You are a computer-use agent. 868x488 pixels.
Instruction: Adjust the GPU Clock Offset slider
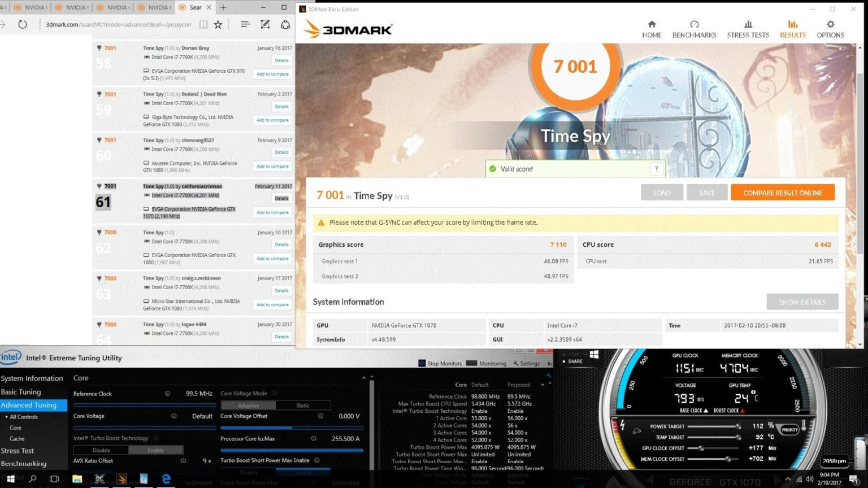(701, 448)
